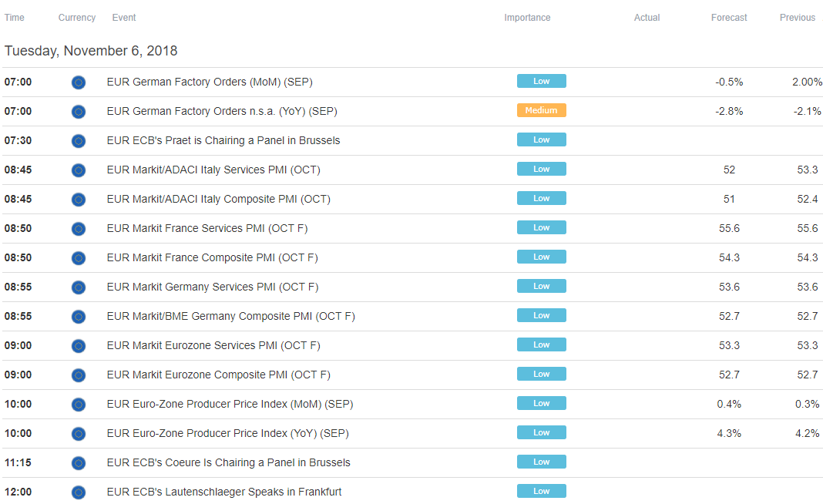Sort by the Importance column header
Image resolution: width=823 pixels, height=504 pixels.
pos(527,17)
